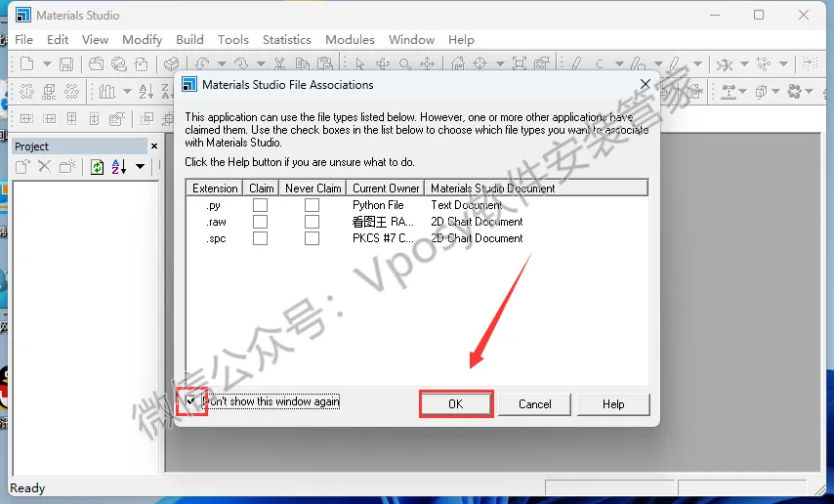Image resolution: width=834 pixels, height=504 pixels.
Task: Open the Edit menu
Action: tap(58, 40)
